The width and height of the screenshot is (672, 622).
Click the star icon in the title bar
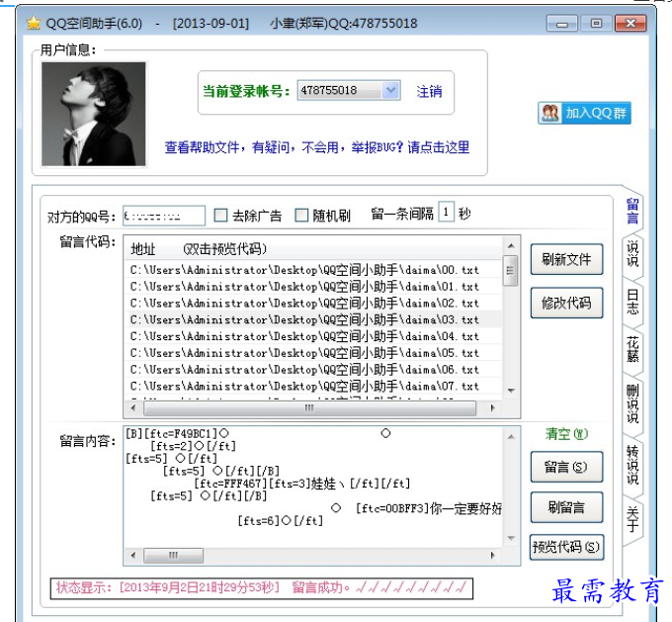pyautogui.click(x=33, y=23)
